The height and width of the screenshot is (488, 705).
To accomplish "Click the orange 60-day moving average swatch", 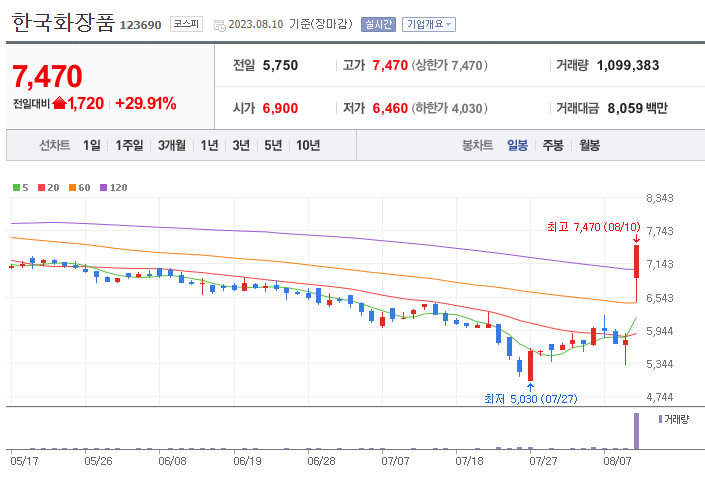I will (x=72, y=188).
